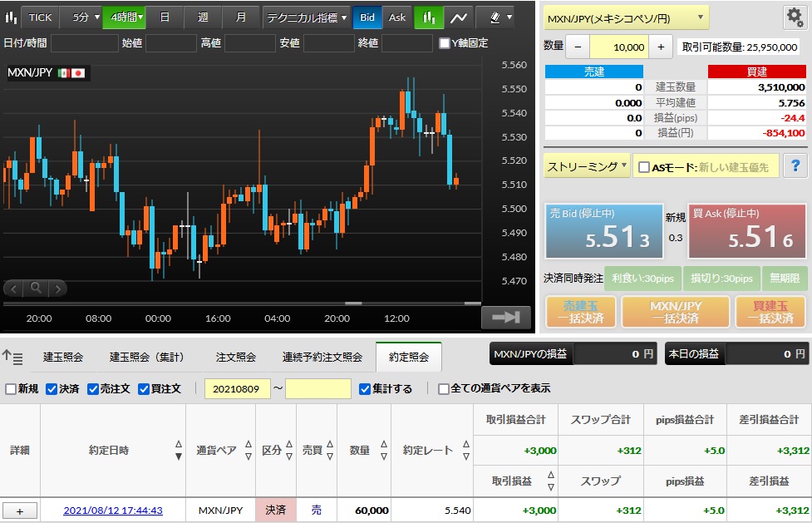Decrease quantity with minus button
Viewport: 812px width, 523px height.
(578, 47)
